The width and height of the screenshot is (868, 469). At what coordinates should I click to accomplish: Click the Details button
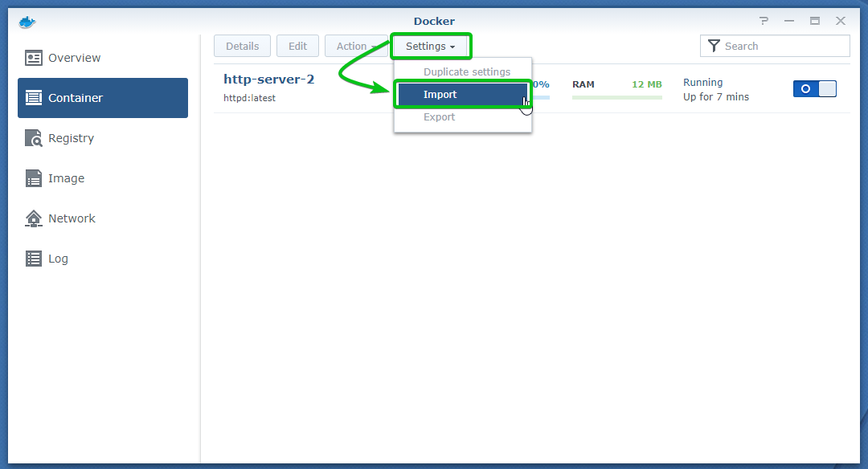pos(243,46)
